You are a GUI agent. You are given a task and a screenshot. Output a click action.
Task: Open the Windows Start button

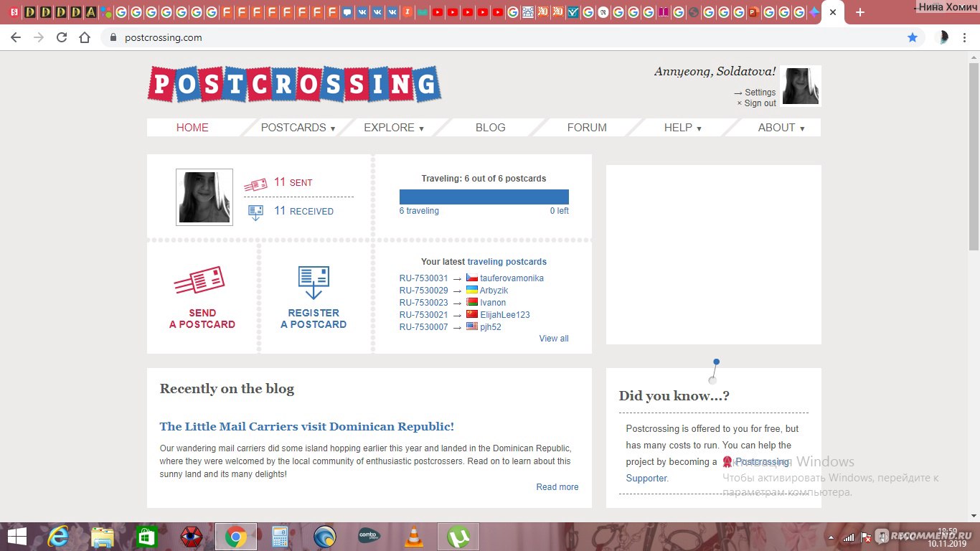[17, 537]
